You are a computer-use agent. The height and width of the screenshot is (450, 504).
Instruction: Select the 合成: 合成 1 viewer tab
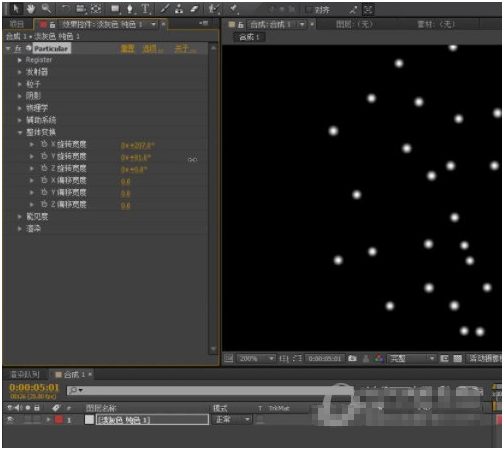pyautogui.click(x=271, y=24)
